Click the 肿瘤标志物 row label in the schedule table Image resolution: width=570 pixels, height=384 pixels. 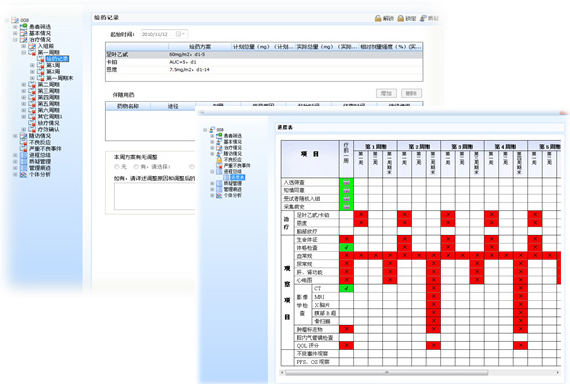[x=309, y=329]
